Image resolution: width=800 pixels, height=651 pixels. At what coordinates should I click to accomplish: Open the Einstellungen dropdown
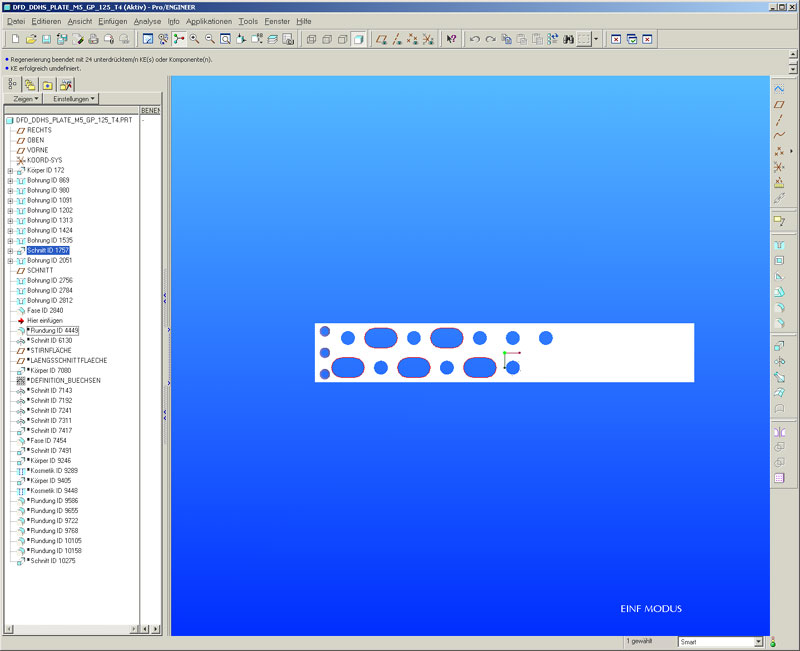(x=71, y=99)
